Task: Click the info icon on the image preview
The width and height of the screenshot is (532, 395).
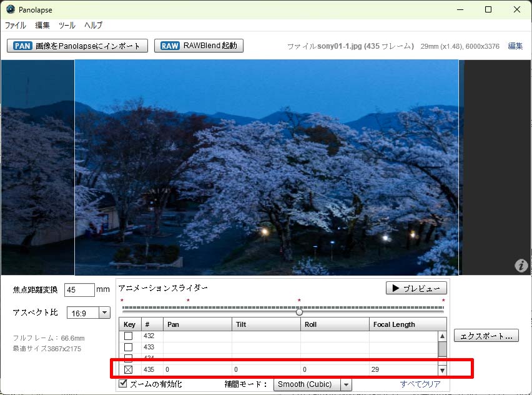Action: 521,266
